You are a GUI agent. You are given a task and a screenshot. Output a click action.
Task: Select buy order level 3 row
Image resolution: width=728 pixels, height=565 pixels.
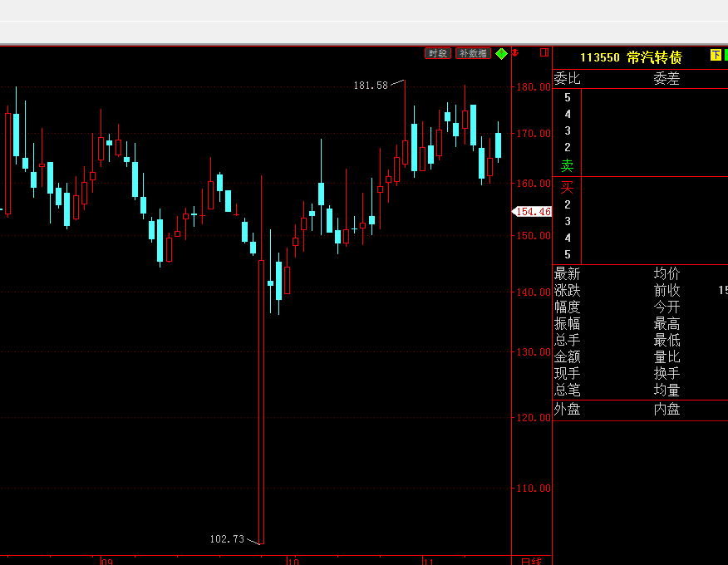point(641,222)
